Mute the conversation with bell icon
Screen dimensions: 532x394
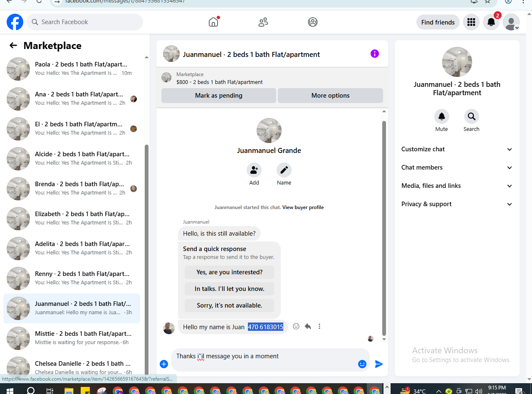(x=442, y=116)
